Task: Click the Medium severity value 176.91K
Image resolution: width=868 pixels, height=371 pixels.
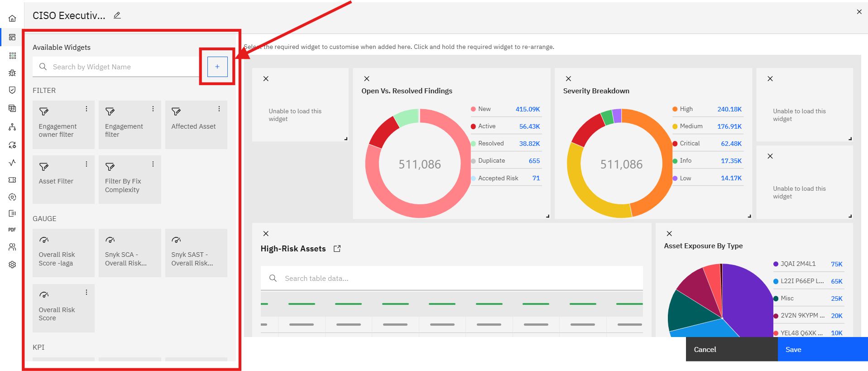Action: (729, 126)
